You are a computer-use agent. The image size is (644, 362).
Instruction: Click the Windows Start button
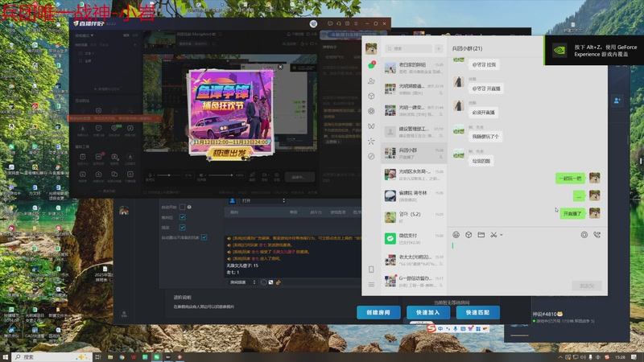pos(6,357)
